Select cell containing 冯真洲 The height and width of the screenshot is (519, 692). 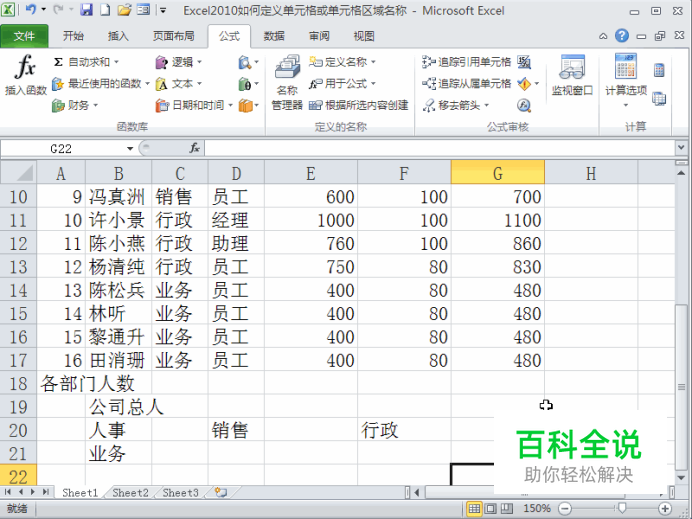(x=118, y=197)
